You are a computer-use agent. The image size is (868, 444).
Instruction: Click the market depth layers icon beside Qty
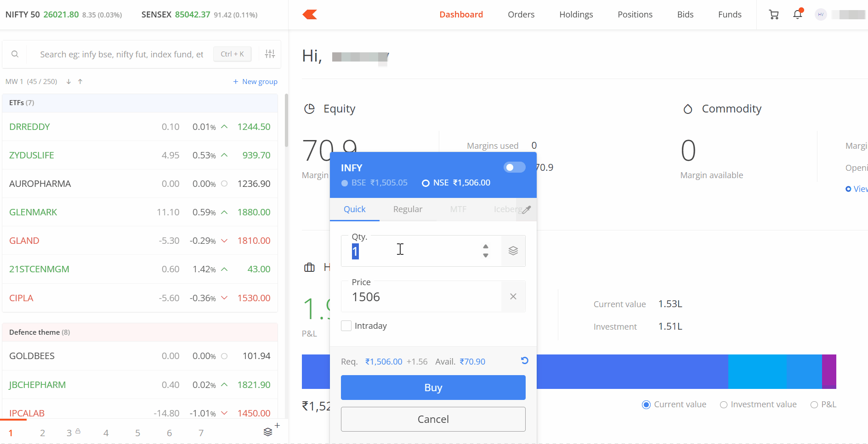point(513,251)
